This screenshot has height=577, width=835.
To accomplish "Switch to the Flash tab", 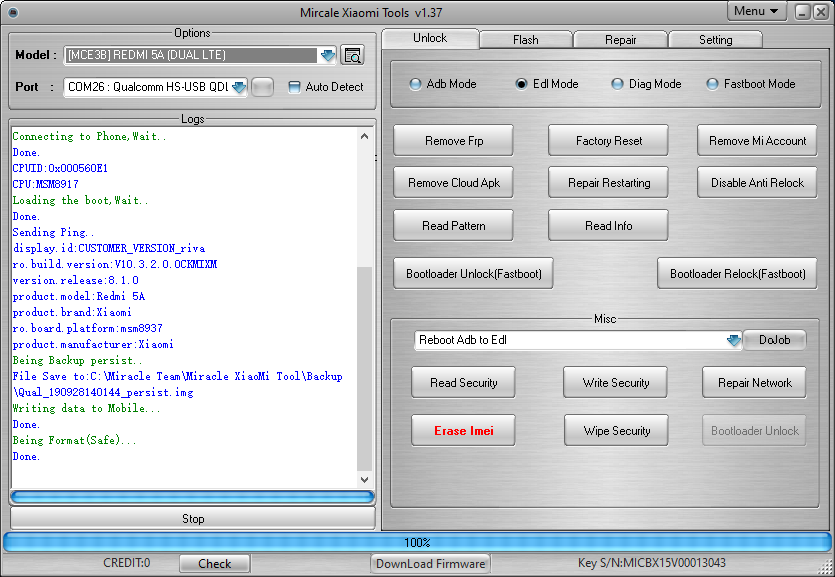I will click(526, 40).
